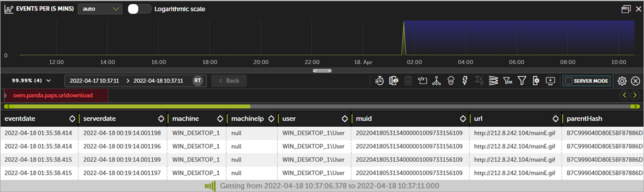Go to the next tab with right arrow

(x=635, y=95)
